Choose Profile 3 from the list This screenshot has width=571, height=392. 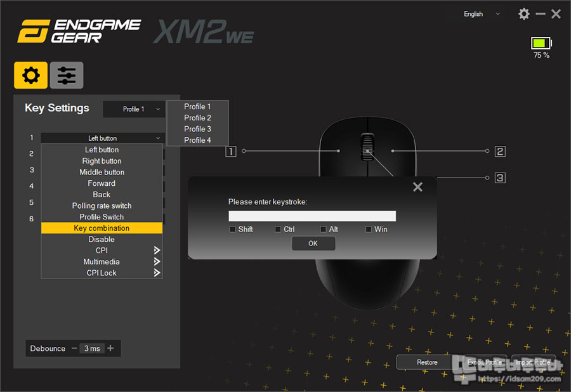198,129
